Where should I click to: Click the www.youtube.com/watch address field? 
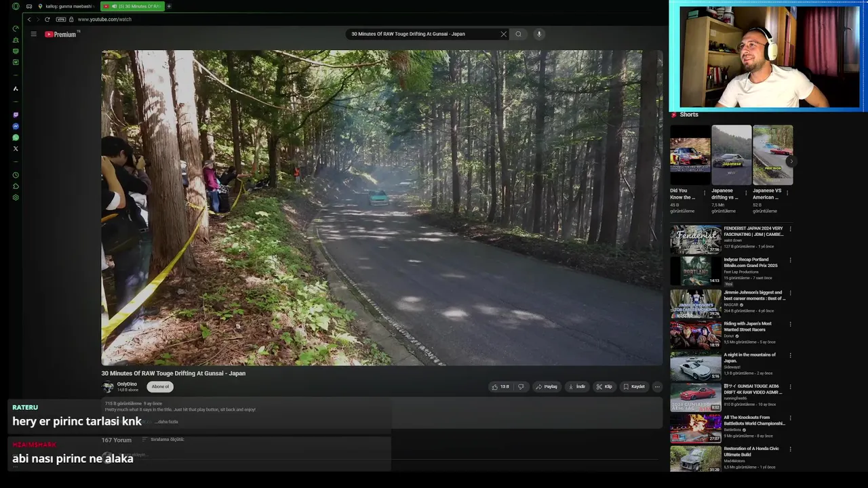[x=104, y=19]
